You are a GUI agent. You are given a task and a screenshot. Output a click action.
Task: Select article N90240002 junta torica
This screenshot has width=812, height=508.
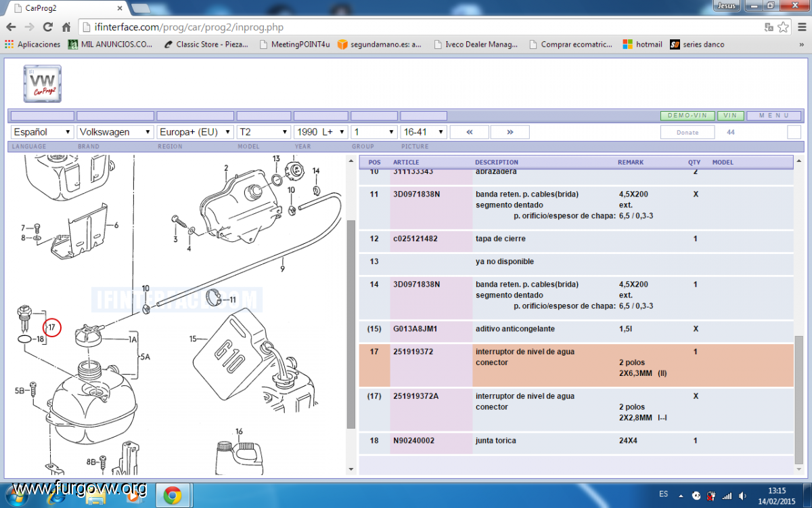(413, 440)
